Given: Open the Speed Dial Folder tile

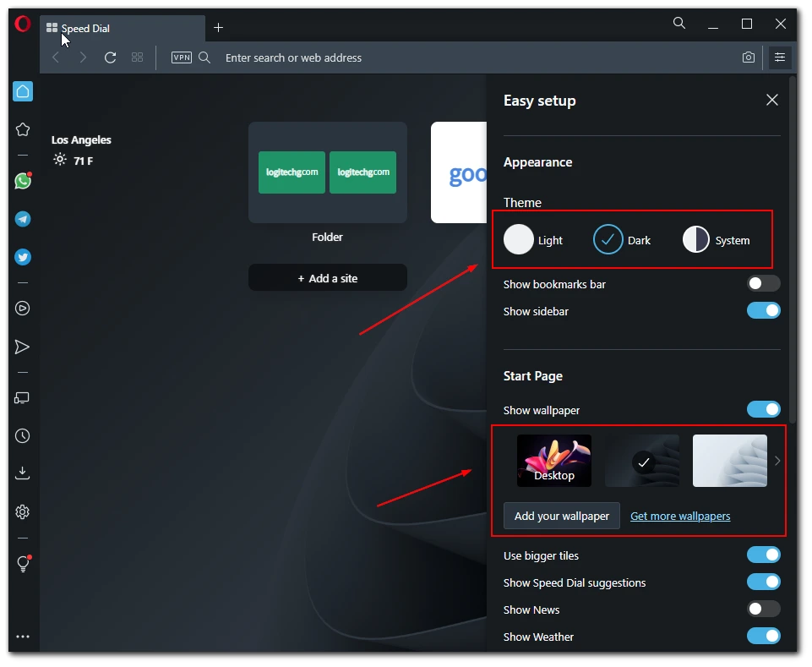Looking at the screenshot, I should (328, 172).
